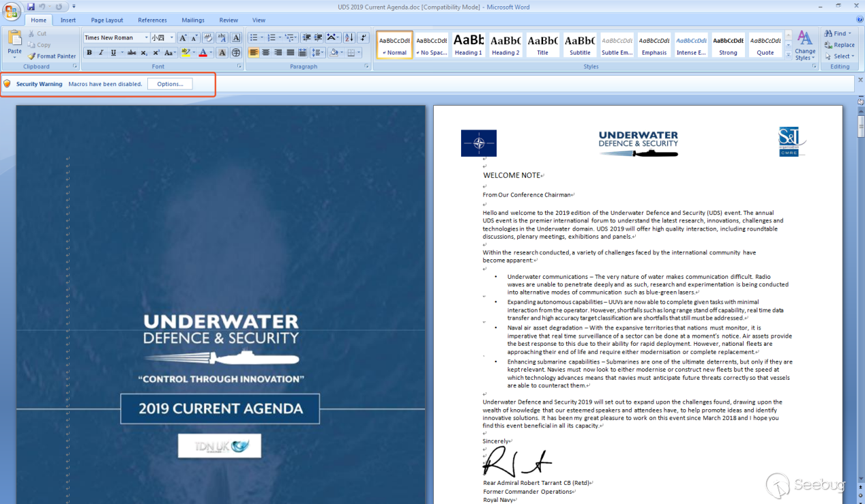This screenshot has height=504, width=865.
Task: Open the Font dialog launcher
Action: coord(239,66)
